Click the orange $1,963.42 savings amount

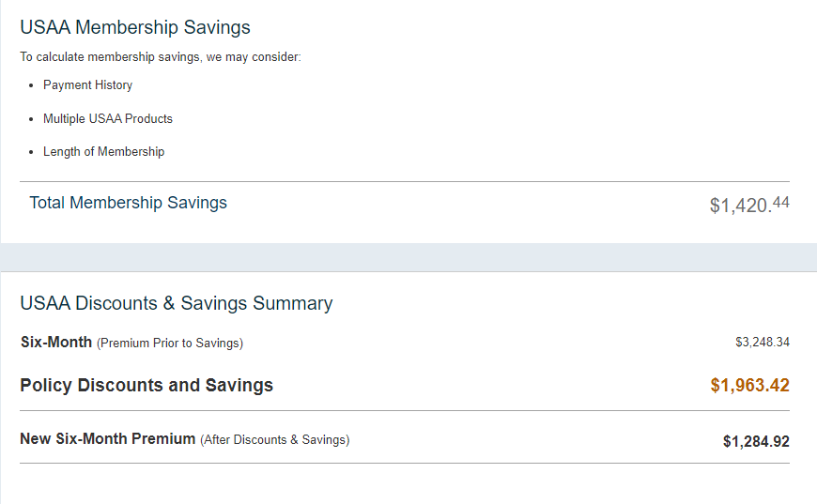click(749, 386)
